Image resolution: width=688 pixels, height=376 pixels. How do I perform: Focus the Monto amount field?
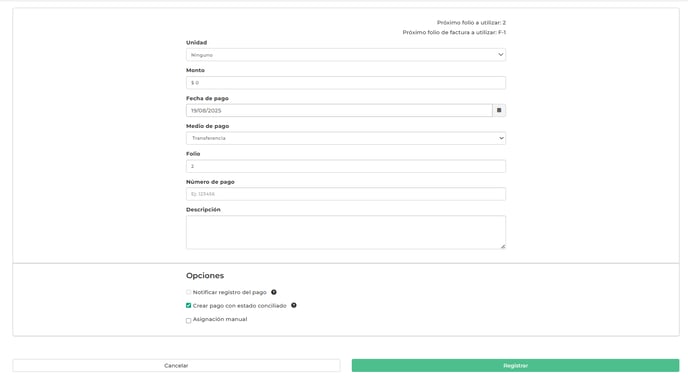(346, 82)
